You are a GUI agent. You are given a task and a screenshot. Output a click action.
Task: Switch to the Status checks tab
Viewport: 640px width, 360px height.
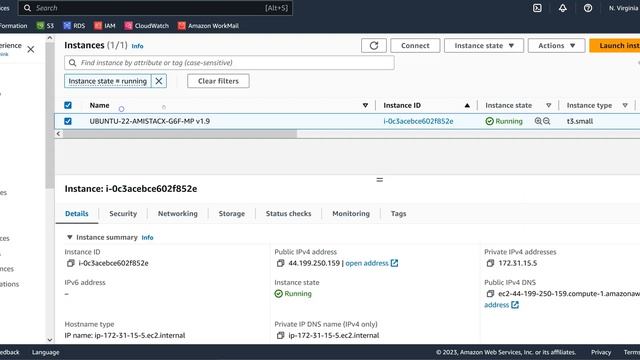click(x=288, y=213)
